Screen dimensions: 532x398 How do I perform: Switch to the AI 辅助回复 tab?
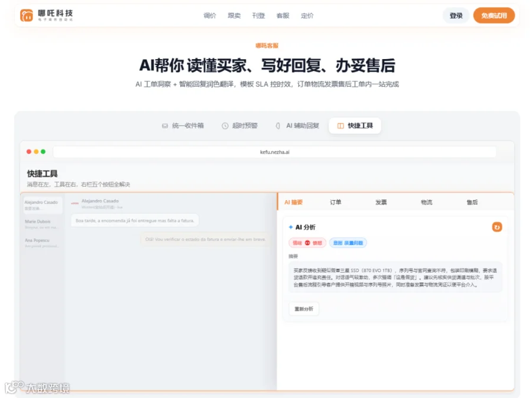click(x=297, y=126)
